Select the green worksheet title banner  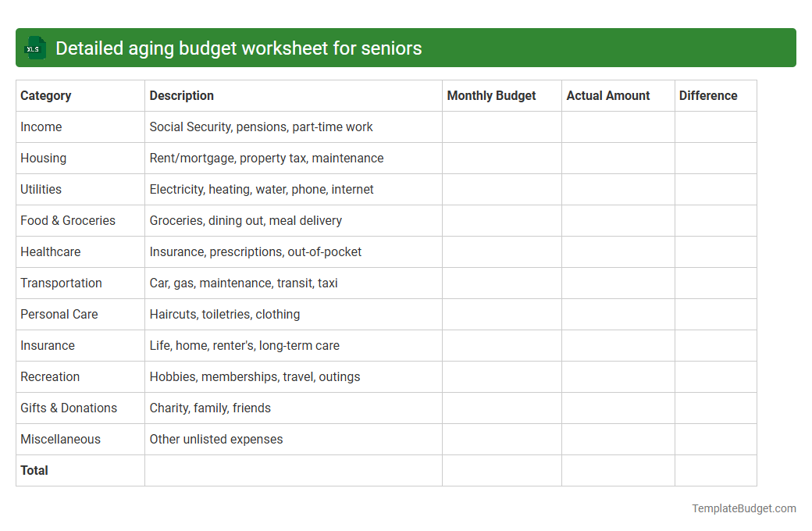point(406,48)
